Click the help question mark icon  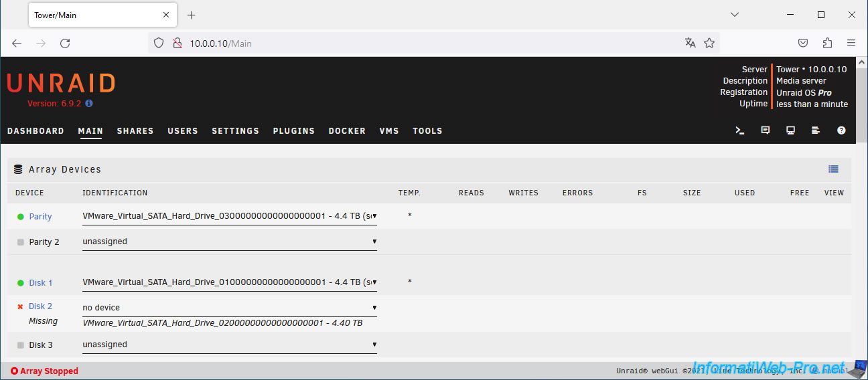[x=841, y=131]
